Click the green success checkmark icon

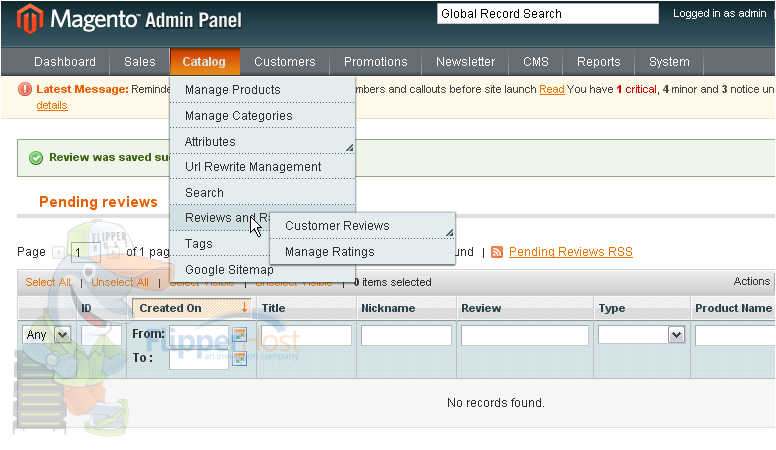click(x=36, y=158)
